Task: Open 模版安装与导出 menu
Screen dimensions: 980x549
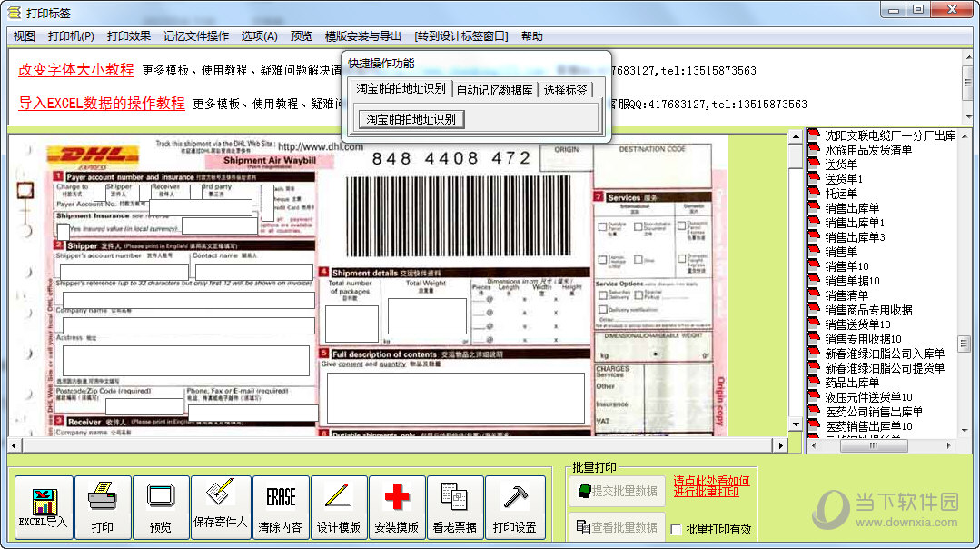Action: point(363,36)
